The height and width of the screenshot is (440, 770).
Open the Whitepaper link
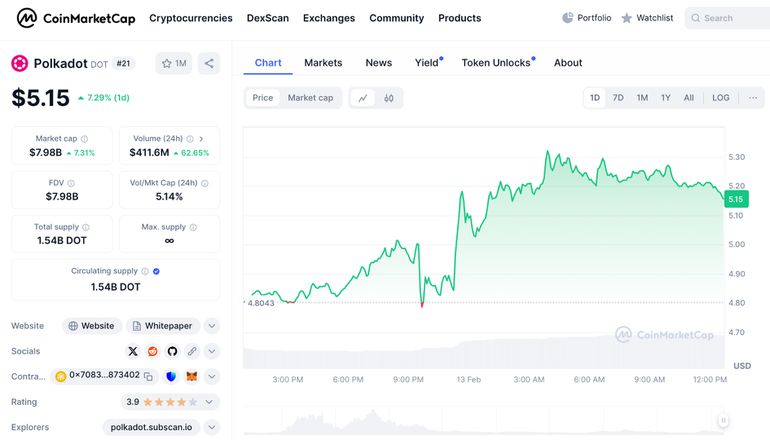point(162,326)
